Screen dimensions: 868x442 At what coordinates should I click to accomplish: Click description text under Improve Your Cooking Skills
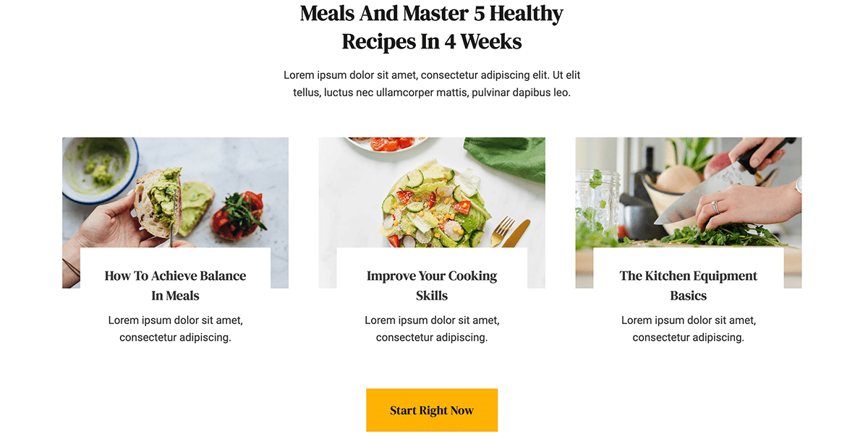click(432, 328)
